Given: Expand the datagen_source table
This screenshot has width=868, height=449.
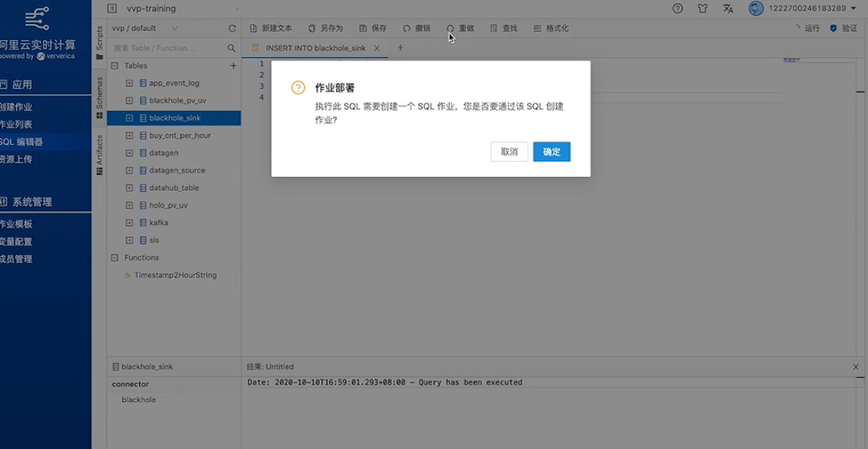Looking at the screenshot, I should tap(130, 171).
